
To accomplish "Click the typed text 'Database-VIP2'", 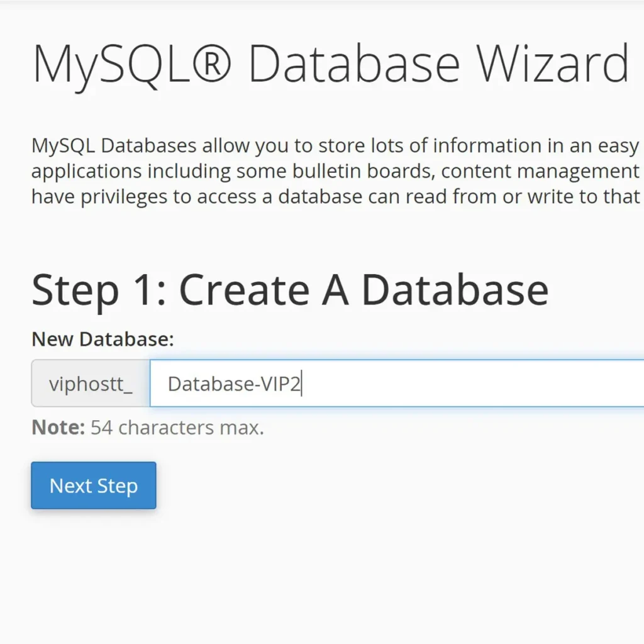I will pyautogui.click(x=234, y=384).
